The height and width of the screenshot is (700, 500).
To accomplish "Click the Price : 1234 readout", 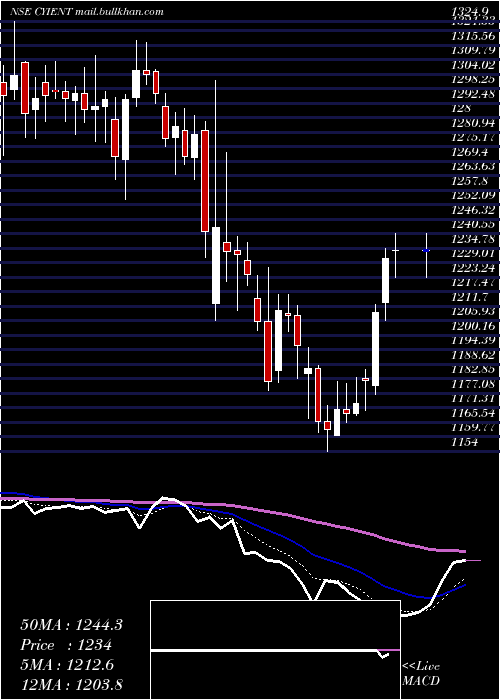I will (x=66, y=645).
